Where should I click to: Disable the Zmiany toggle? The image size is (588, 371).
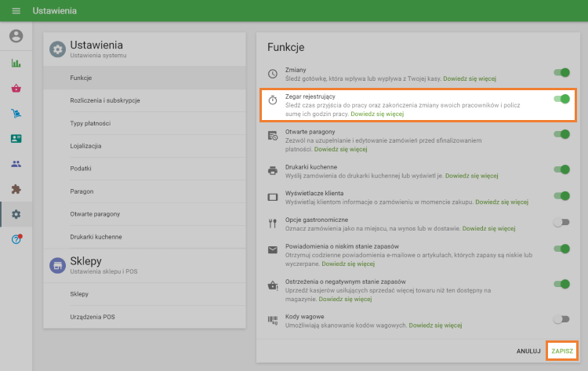pyautogui.click(x=561, y=72)
